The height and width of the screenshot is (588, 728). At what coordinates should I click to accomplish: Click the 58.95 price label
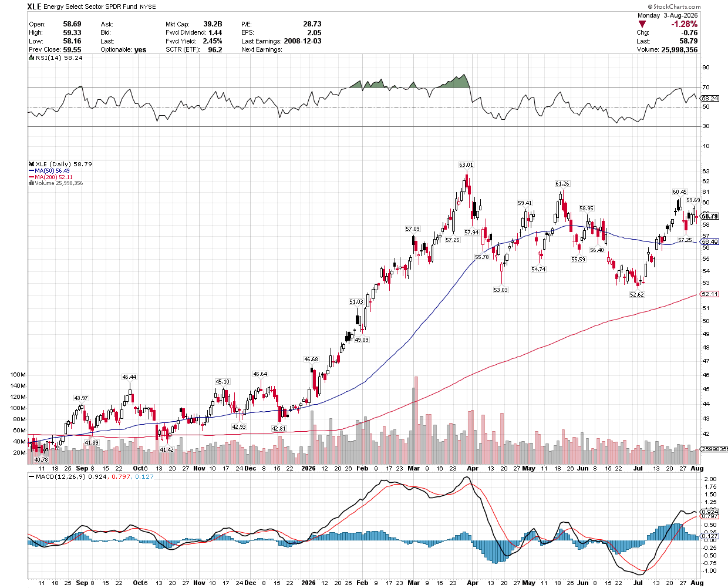click(x=587, y=209)
